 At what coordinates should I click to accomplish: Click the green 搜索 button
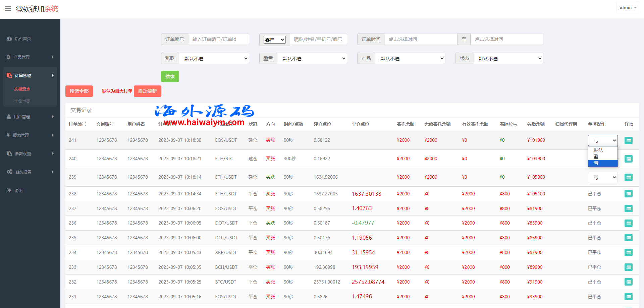tap(170, 76)
